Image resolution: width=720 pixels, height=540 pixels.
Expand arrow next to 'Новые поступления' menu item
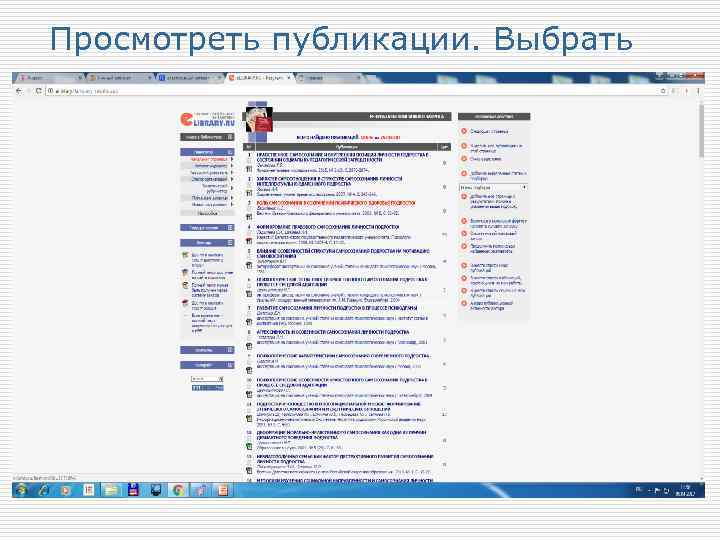point(232,204)
